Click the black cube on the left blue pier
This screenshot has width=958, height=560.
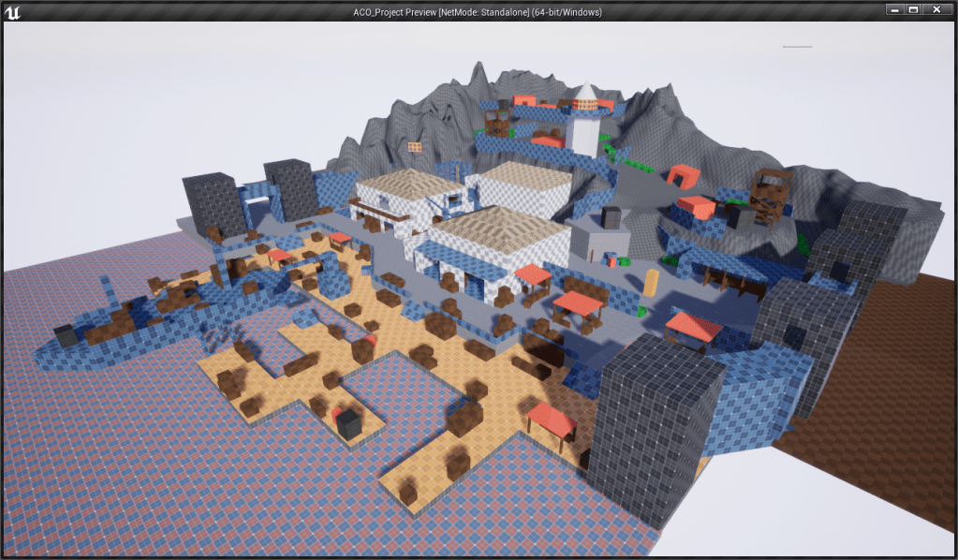(x=65, y=334)
